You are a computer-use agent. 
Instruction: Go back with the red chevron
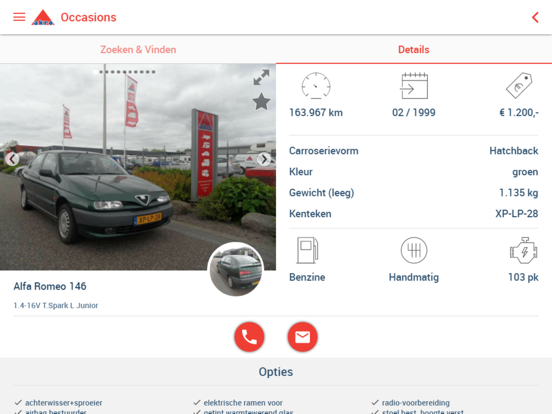click(535, 17)
